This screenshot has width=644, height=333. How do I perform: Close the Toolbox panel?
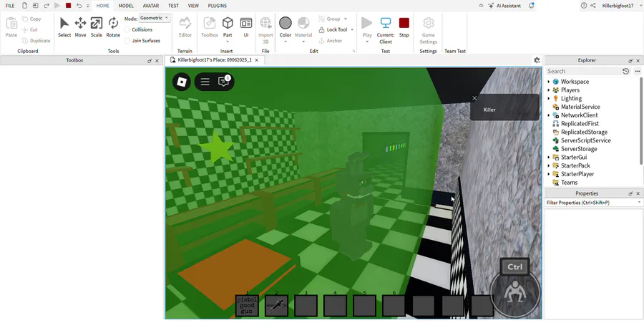pos(157,61)
